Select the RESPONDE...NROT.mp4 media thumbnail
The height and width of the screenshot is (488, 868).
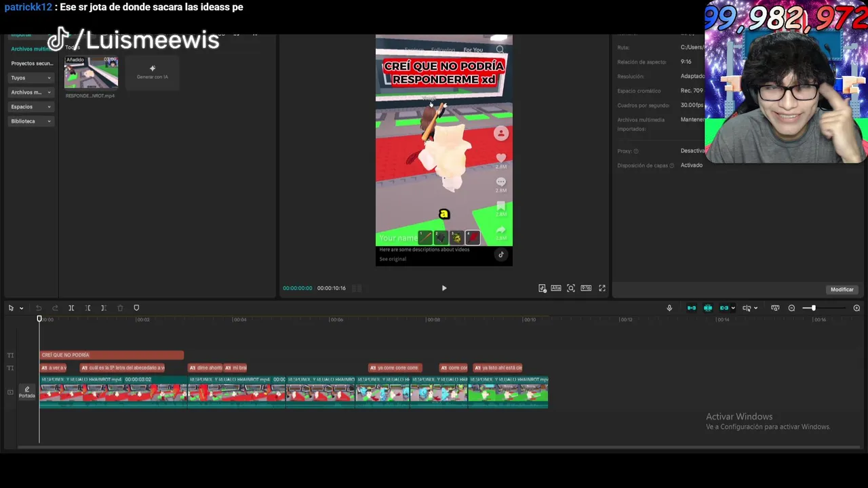click(x=91, y=73)
